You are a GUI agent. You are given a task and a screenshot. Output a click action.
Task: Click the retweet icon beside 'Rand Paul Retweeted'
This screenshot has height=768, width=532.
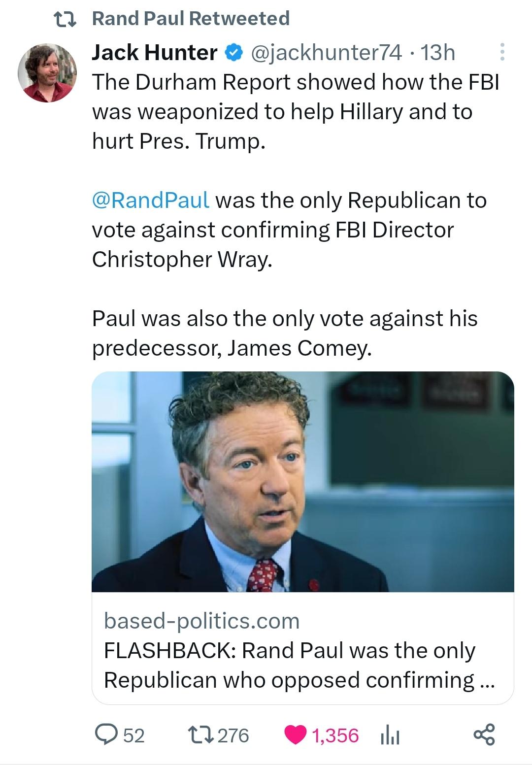pyautogui.click(x=64, y=20)
